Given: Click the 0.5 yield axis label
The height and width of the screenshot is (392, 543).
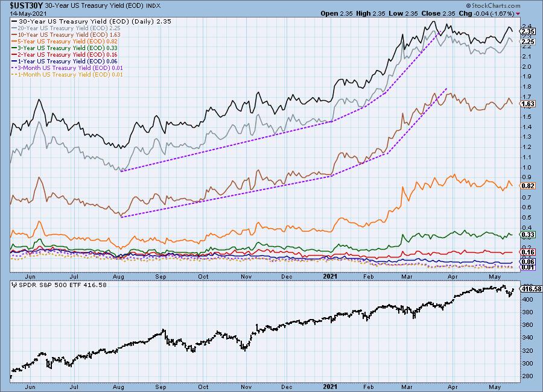Looking at the screenshot, I should [x=526, y=218].
